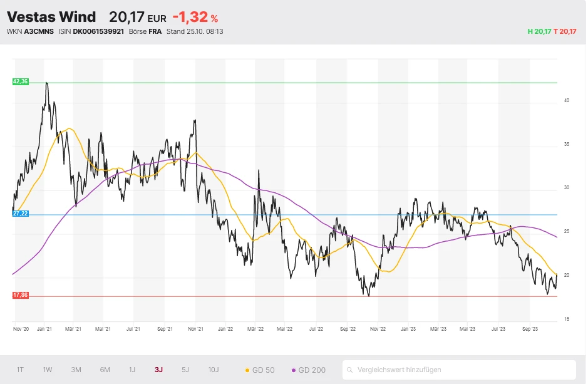This screenshot has width=588, height=384.
Task: Click the search magnifier icon
Action: tap(351, 370)
